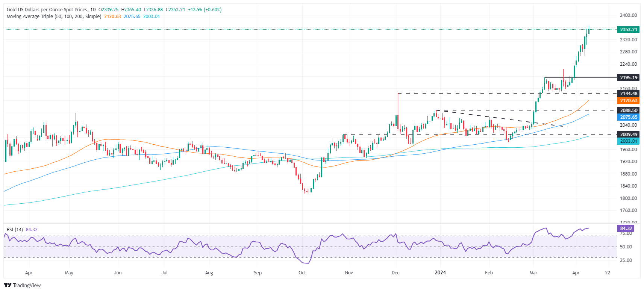Select the 2144.48 dashed line price label
This screenshot has height=292, width=644.
coord(628,94)
